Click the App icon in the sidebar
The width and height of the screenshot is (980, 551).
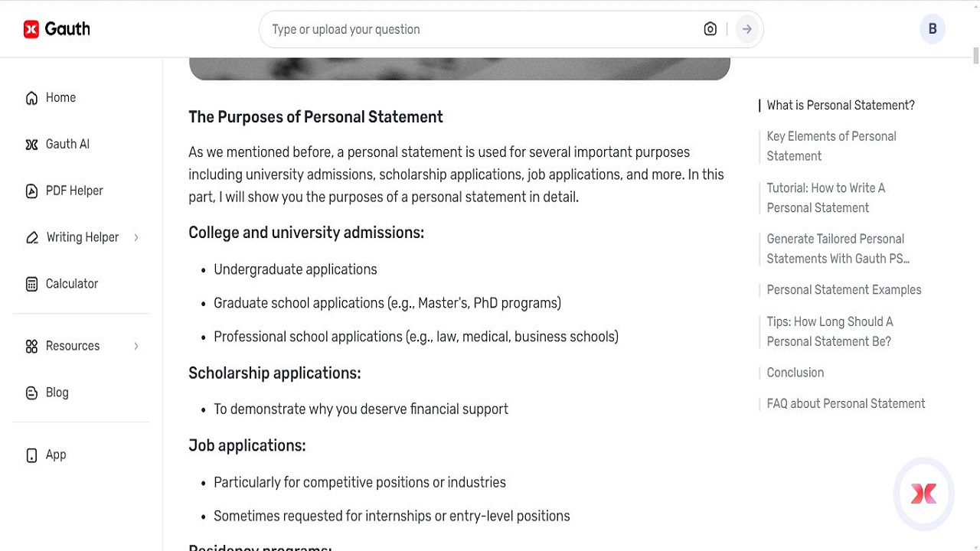click(55, 455)
